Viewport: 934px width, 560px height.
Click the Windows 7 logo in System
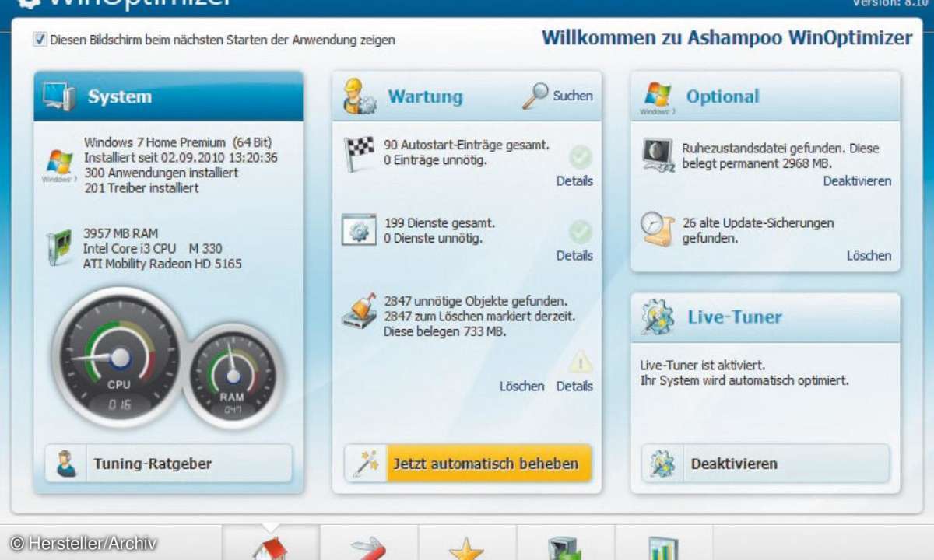point(59,164)
